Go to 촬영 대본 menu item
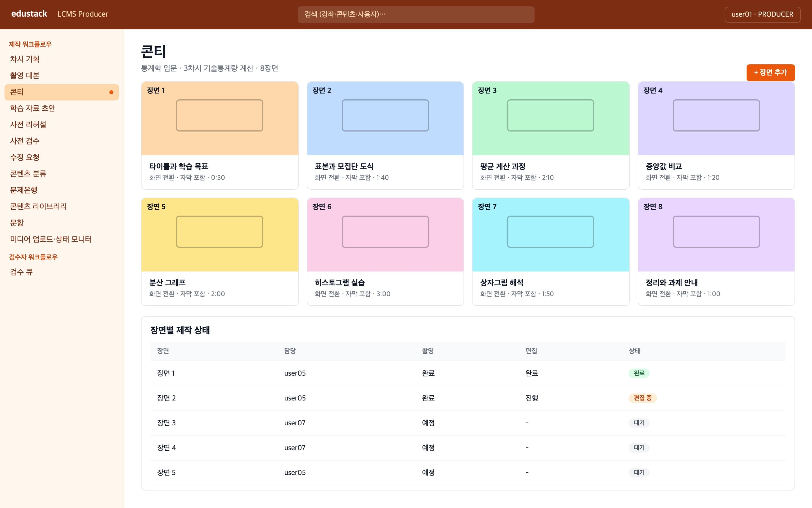The height and width of the screenshot is (508, 812). coord(62,76)
